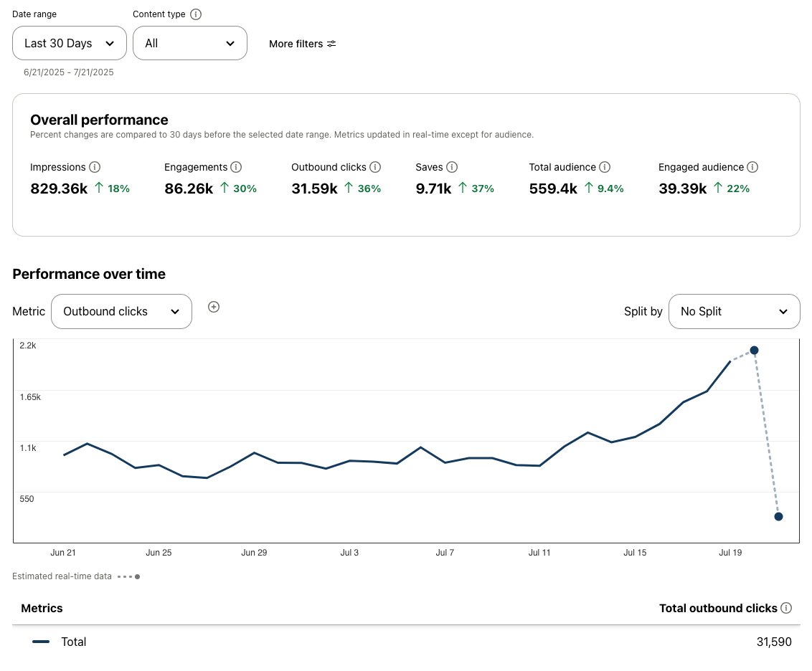The width and height of the screenshot is (812, 671).
Task: Open the Last 30 Days date range dropdown
Action: pos(70,43)
